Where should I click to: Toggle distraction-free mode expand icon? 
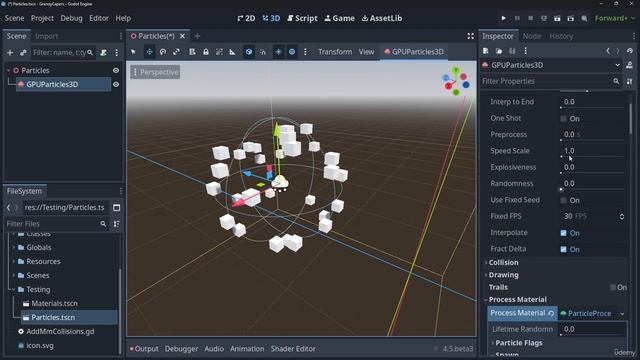[x=471, y=36]
